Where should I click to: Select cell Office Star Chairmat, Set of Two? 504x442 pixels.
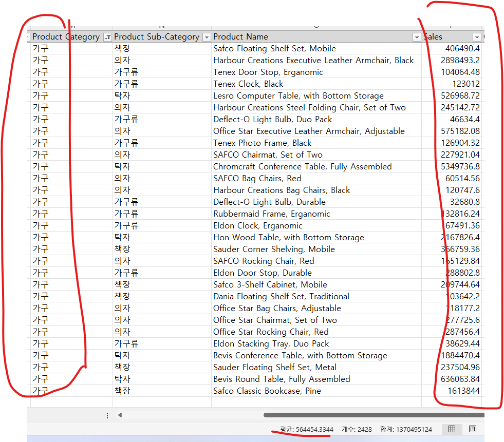tap(316, 320)
